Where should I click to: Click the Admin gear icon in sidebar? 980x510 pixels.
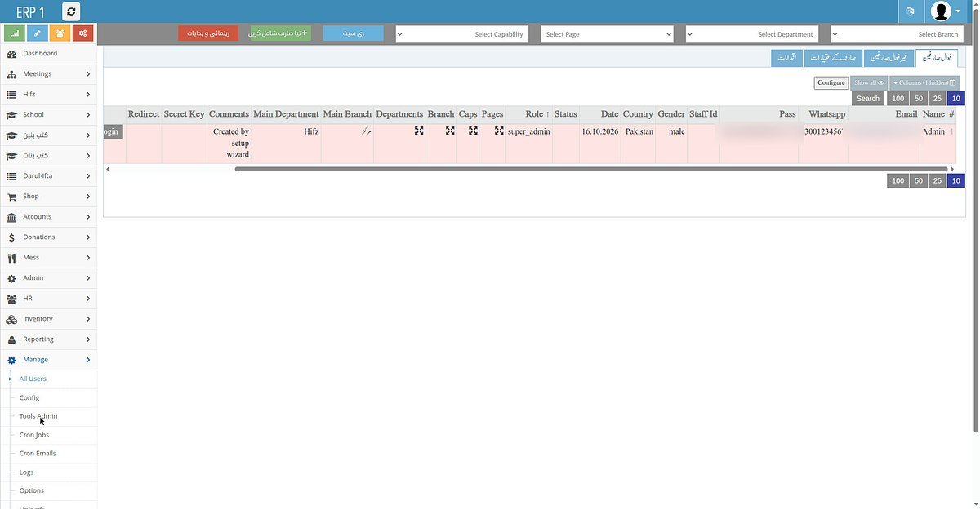pyautogui.click(x=11, y=278)
